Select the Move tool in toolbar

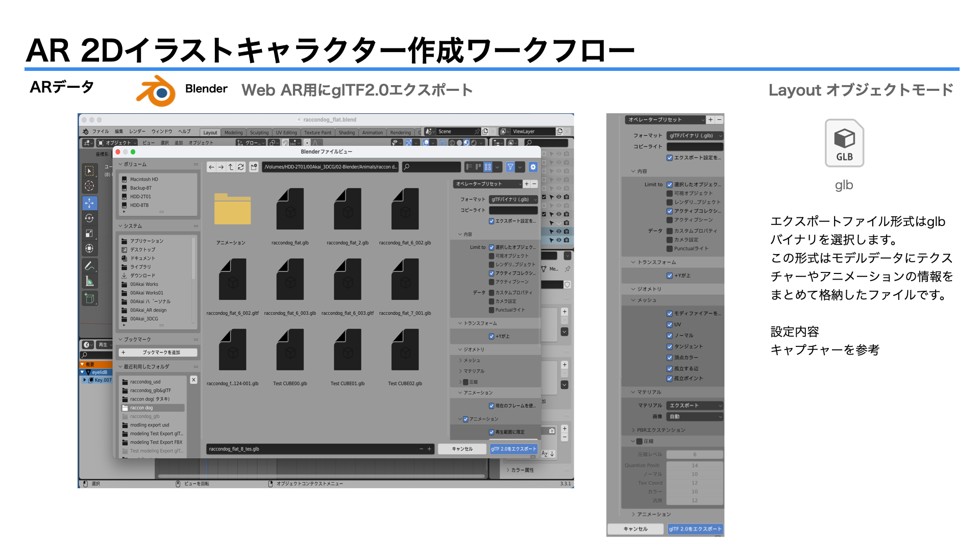pos(89,203)
